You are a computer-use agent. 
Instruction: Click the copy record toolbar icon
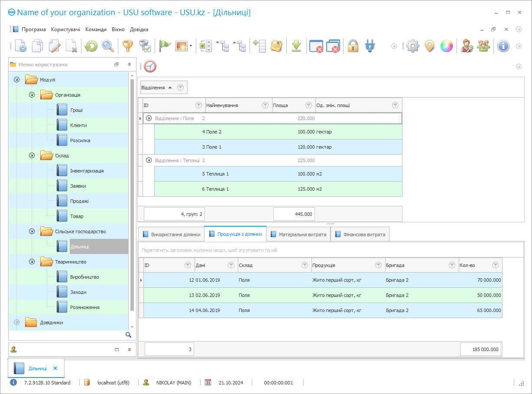point(38,46)
